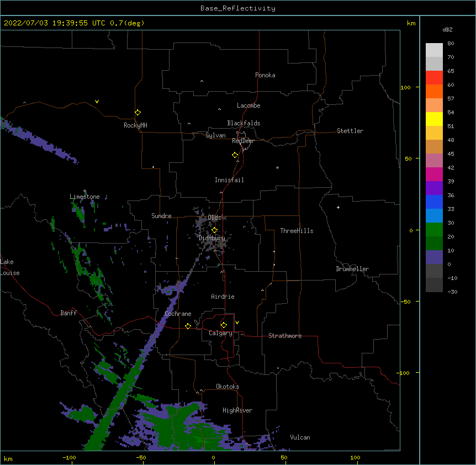The image size is (476, 465).
Task: Select the Sundre town label
Action: pos(161,216)
